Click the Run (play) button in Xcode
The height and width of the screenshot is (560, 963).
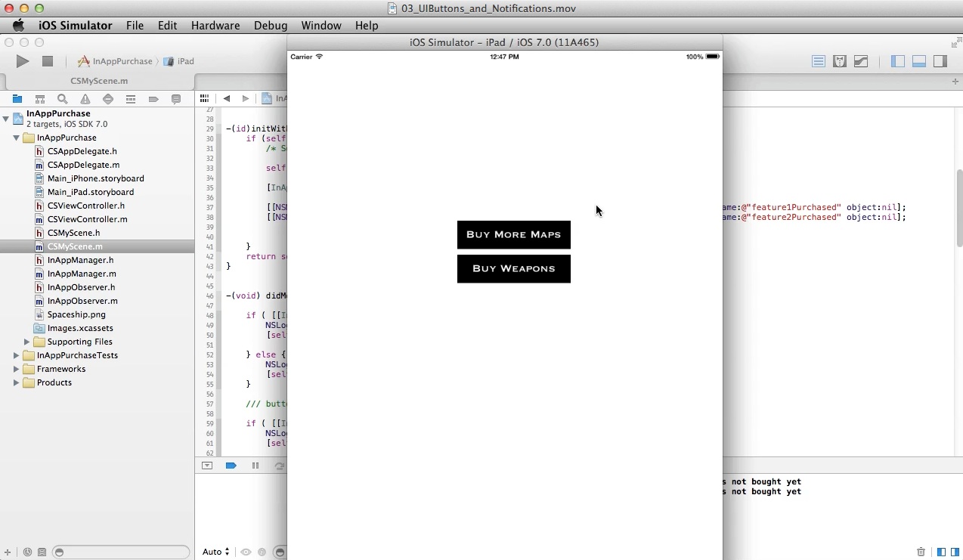click(23, 61)
